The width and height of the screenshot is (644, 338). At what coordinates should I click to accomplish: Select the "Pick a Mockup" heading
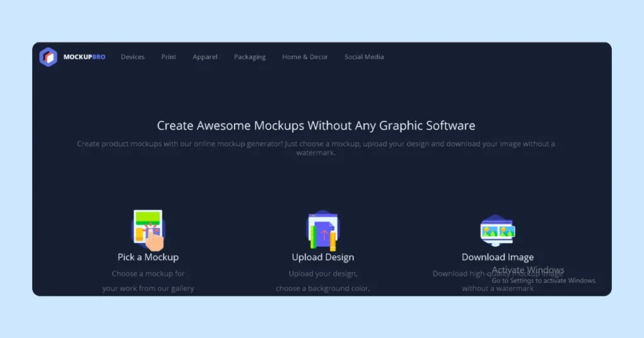click(148, 257)
